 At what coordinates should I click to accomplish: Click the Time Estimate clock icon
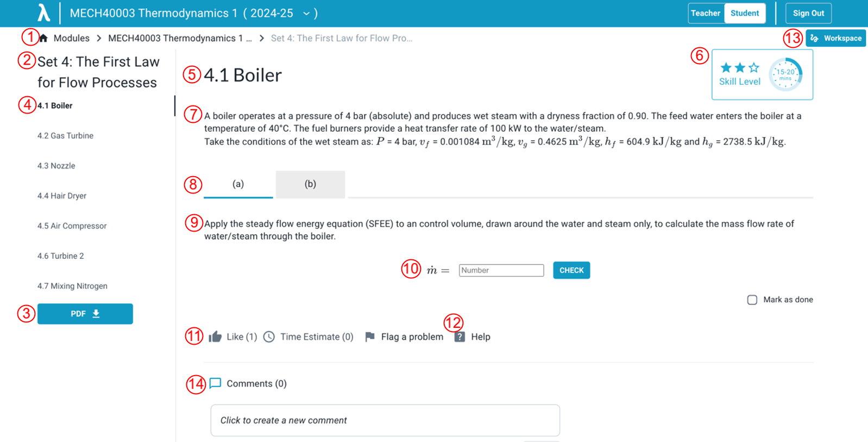click(x=269, y=337)
